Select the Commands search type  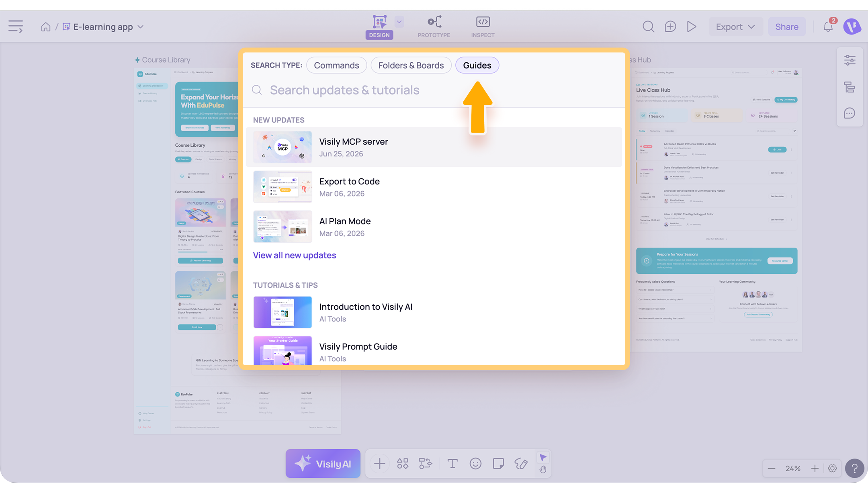point(336,65)
